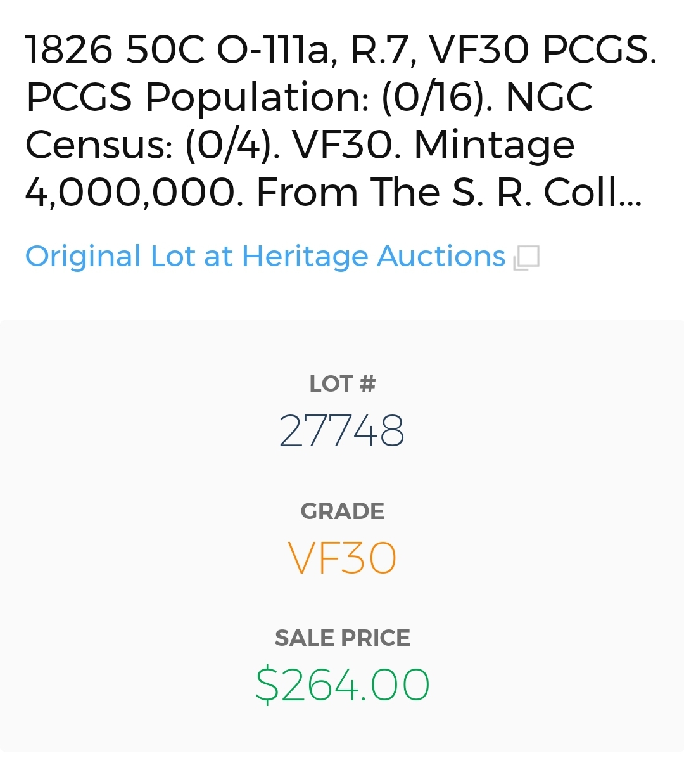Click the GRADE label
The width and height of the screenshot is (684, 784).
342,511
